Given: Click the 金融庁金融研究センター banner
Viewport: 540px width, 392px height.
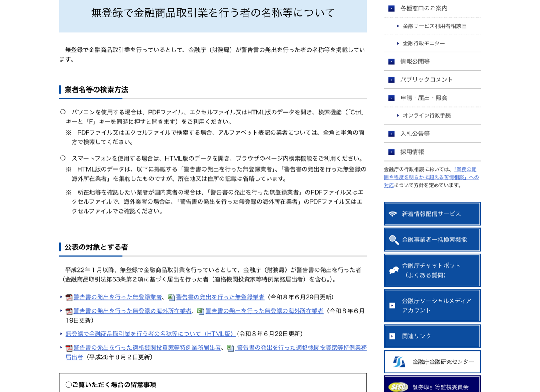Looking at the screenshot, I should point(432,362).
